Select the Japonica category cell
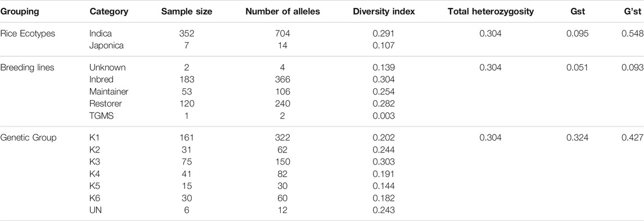This screenshot has width=644, height=221. click(105, 46)
